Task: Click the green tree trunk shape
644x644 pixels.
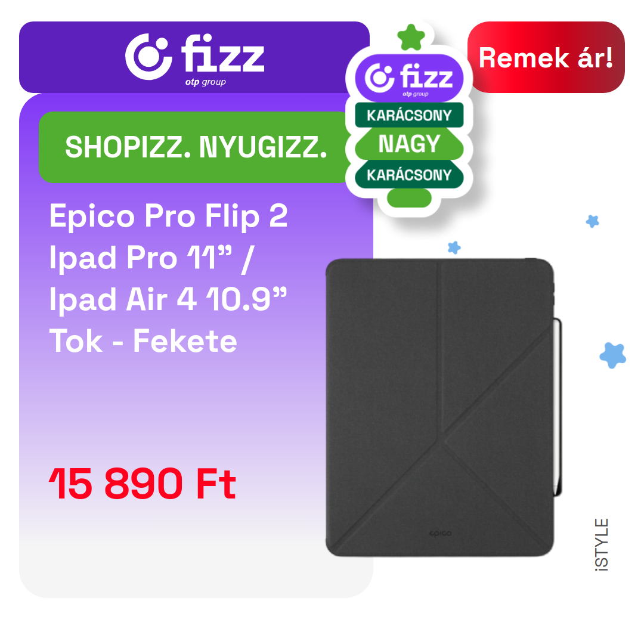Action: pyautogui.click(x=409, y=198)
